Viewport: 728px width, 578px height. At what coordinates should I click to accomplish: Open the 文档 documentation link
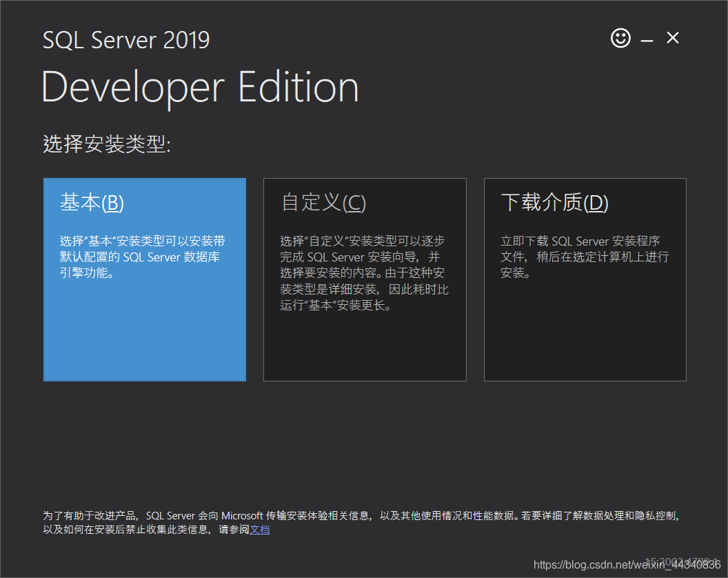[259, 530]
